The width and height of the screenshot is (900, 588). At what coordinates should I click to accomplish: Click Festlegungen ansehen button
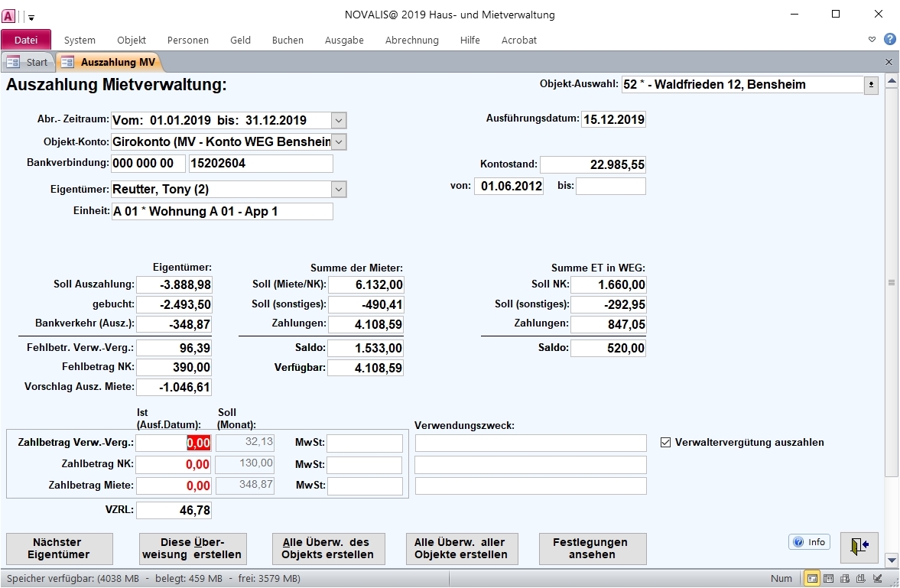[593, 548]
